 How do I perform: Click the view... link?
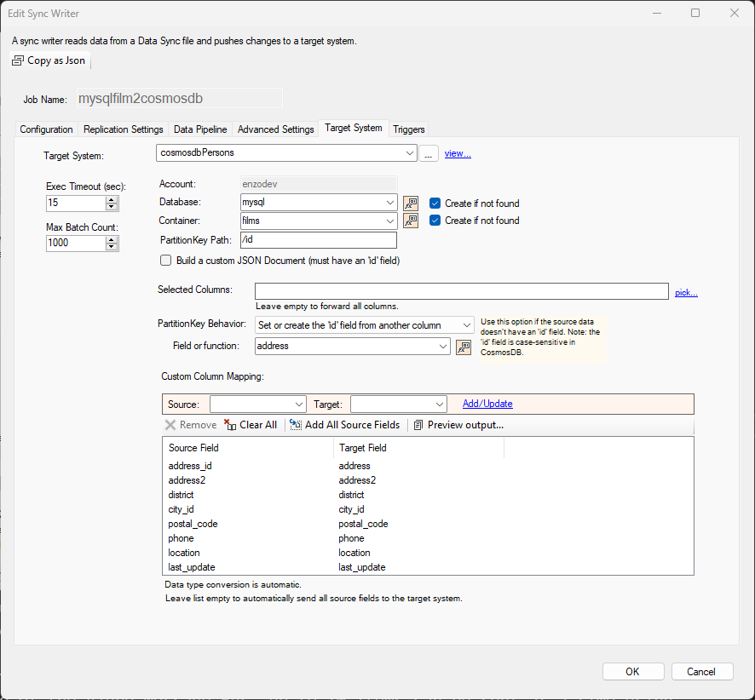(x=458, y=153)
